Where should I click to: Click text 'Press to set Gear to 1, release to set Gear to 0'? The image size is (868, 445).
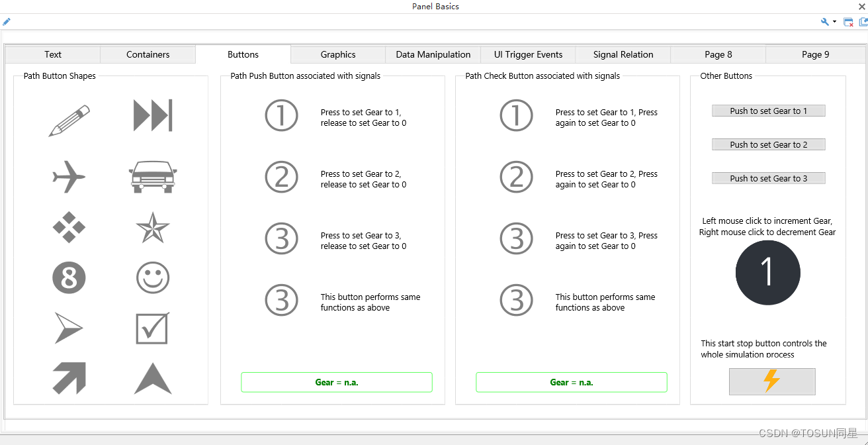coord(364,118)
